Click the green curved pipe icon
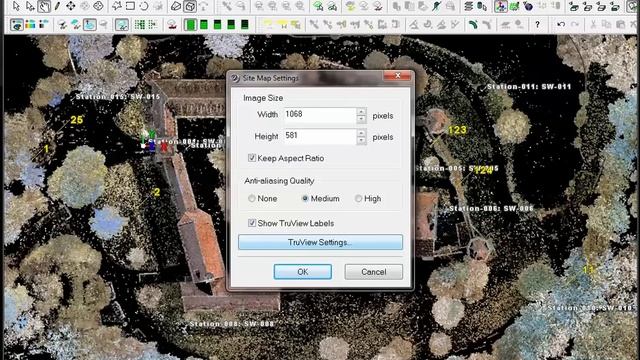640x360 pixels. tap(473, 25)
